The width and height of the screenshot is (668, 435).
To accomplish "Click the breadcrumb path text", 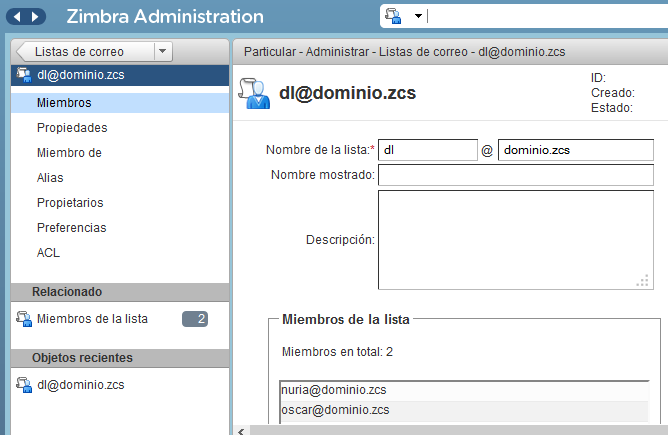I will (404, 52).
